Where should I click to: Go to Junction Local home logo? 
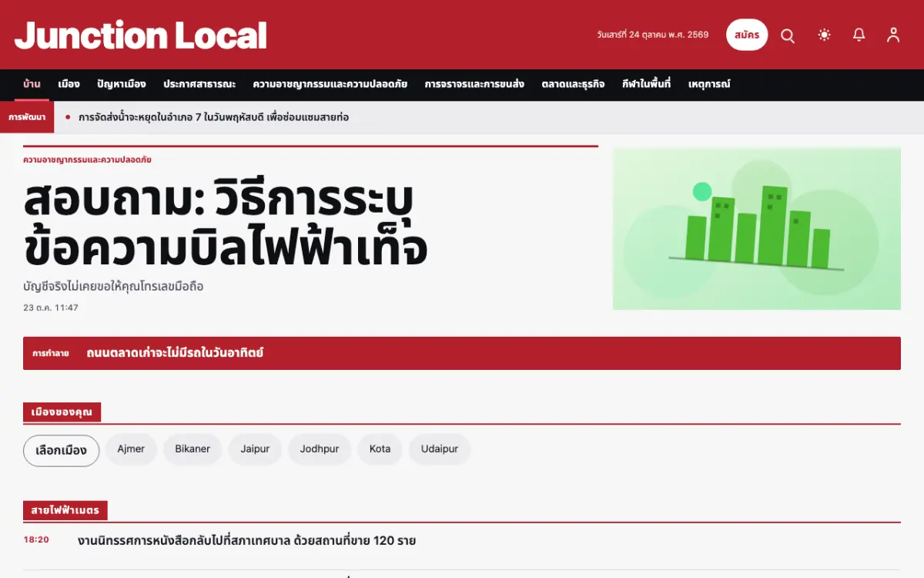[x=141, y=35]
